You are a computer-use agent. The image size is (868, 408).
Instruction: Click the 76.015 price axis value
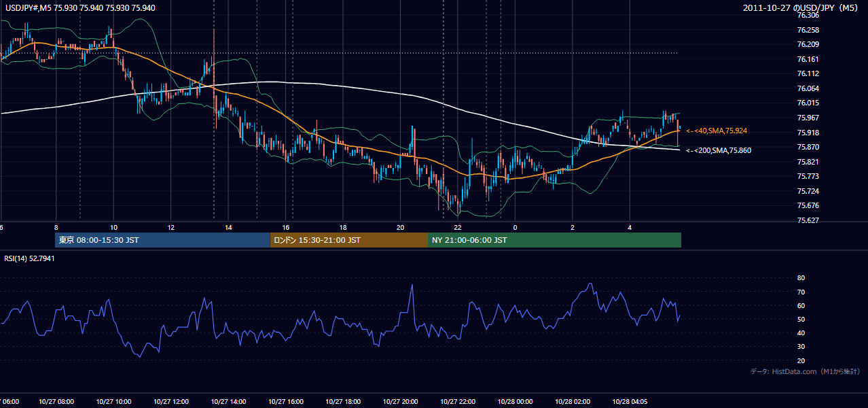pos(808,103)
